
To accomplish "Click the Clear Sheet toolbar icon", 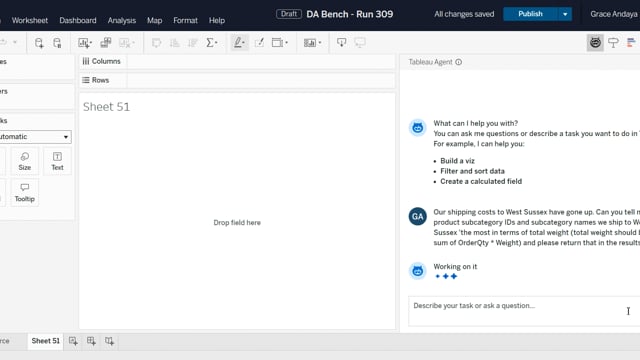I will tap(124, 43).
